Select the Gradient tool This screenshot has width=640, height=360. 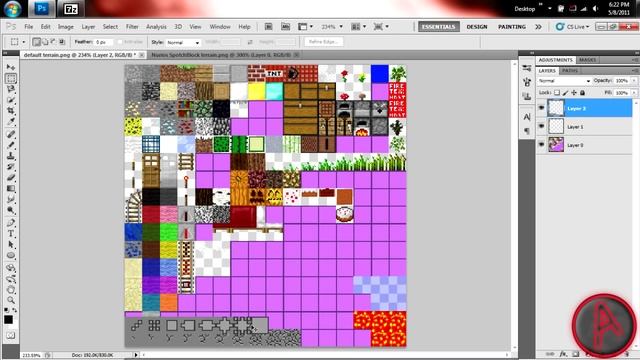[11, 189]
